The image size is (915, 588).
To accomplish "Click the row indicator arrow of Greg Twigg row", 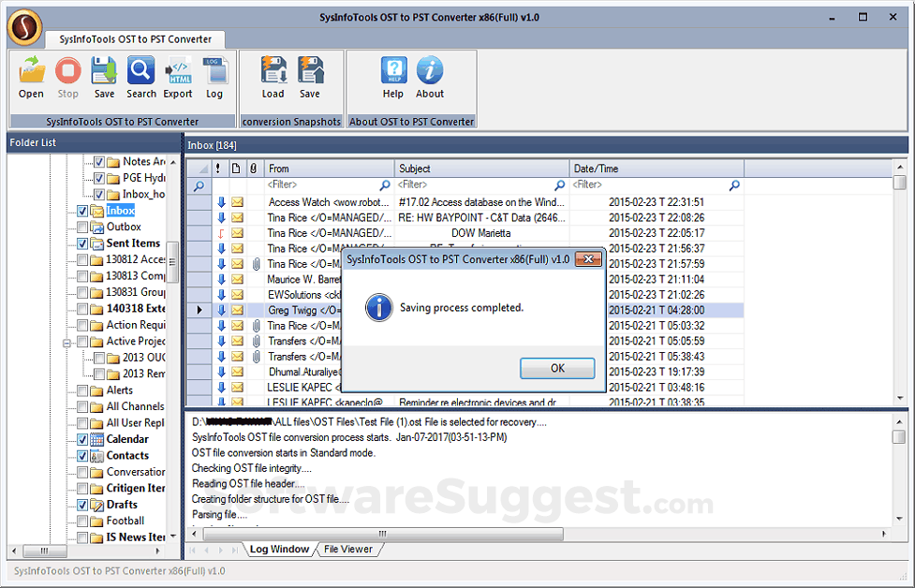I will pyautogui.click(x=199, y=310).
